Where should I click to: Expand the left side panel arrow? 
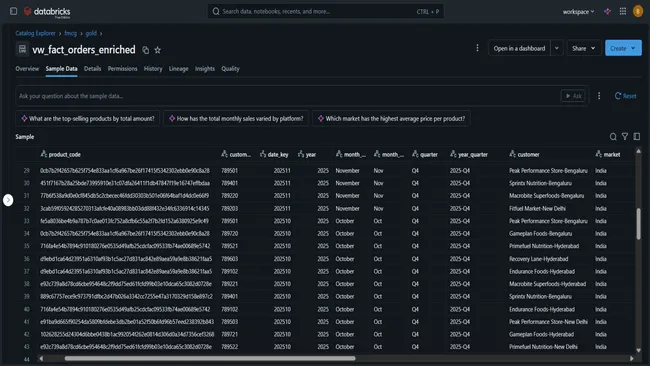(8, 200)
